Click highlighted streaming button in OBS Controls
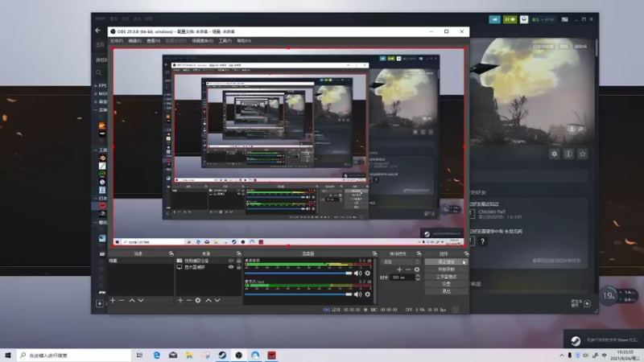 pyautogui.click(x=446, y=262)
